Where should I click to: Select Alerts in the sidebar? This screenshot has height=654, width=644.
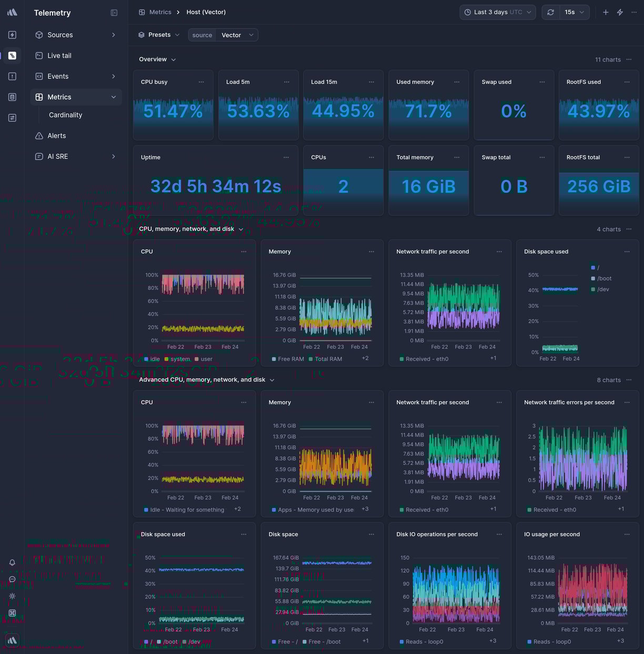coord(56,135)
